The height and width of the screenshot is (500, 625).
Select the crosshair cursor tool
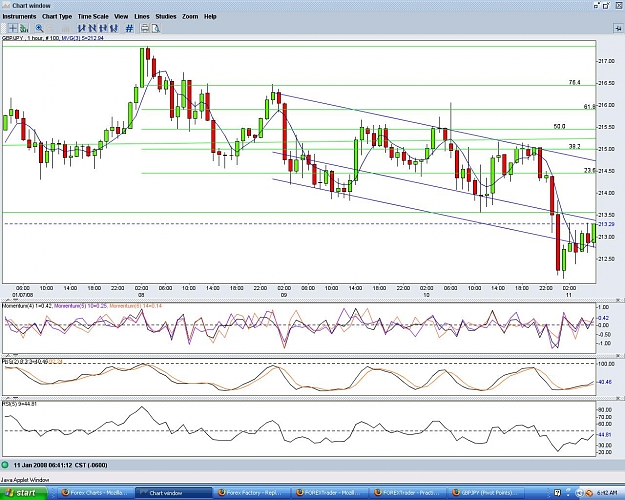tap(13, 28)
